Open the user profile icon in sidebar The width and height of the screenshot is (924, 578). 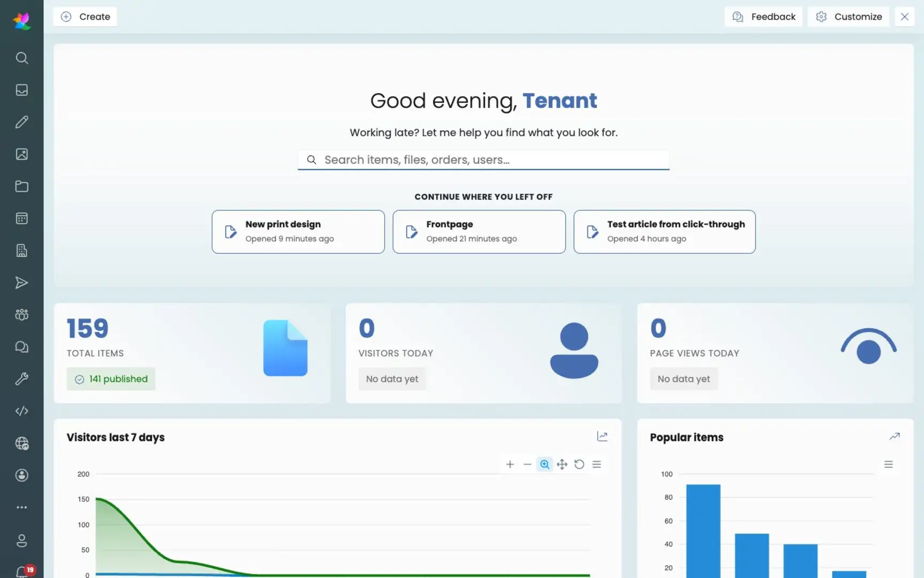coord(21,541)
